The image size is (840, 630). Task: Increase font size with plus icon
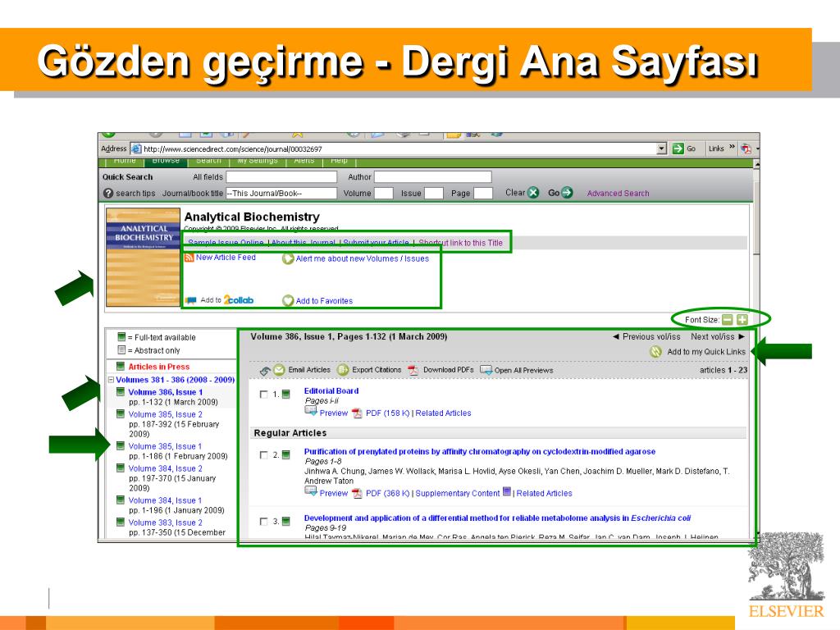pyautogui.click(x=742, y=320)
